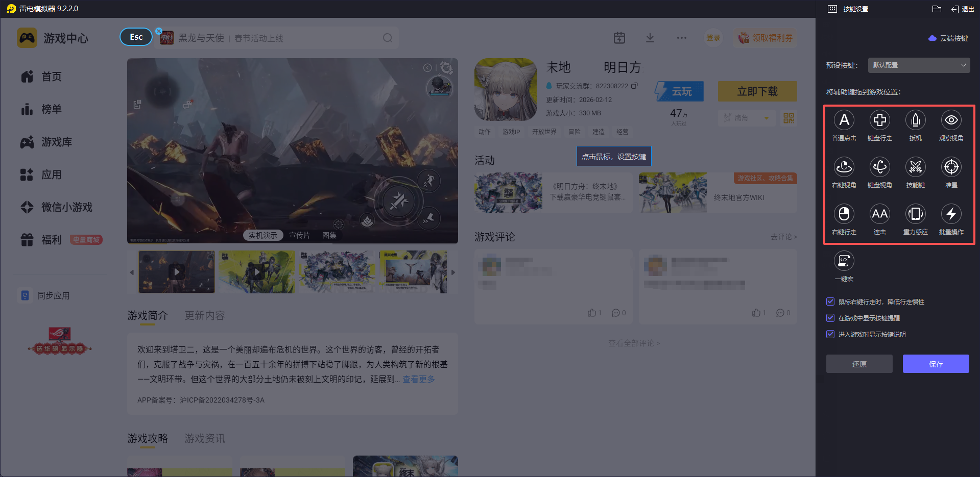Image resolution: width=980 pixels, height=477 pixels.
Task: Select the 一键宏 macro key icon
Action: click(x=844, y=261)
